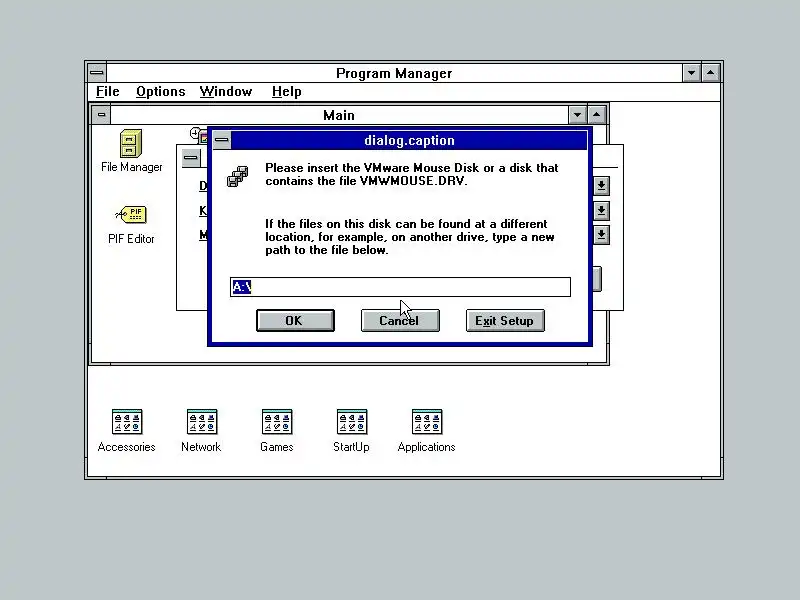The image size is (800, 600).
Task: Open the File Manager icon
Action: pyautogui.click(x=131, y=151)
